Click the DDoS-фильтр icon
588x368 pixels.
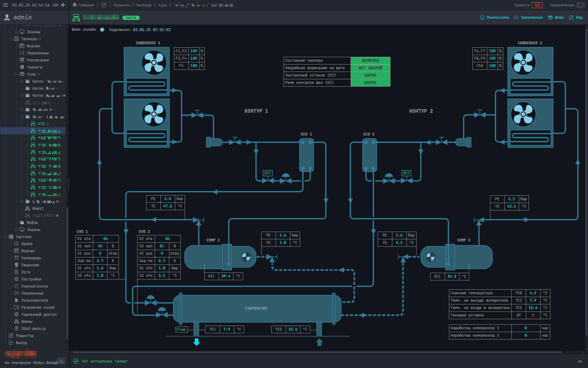pos(17,328)
